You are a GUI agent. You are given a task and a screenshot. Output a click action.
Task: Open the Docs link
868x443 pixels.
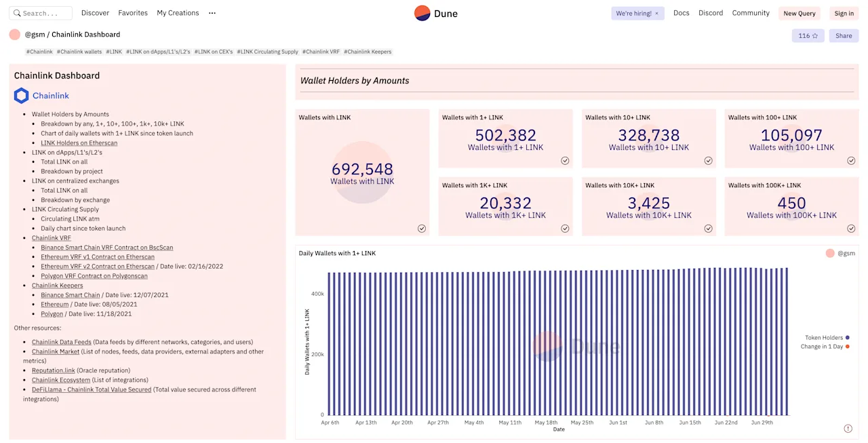(x=681, y=13)
